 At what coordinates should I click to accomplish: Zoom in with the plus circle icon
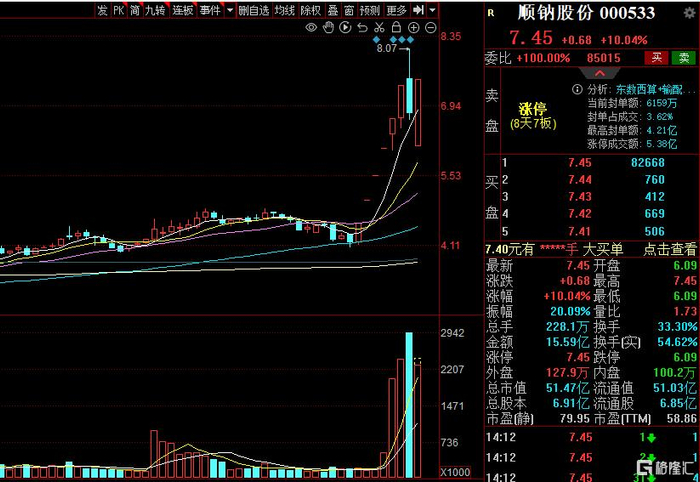pos(414,28)
